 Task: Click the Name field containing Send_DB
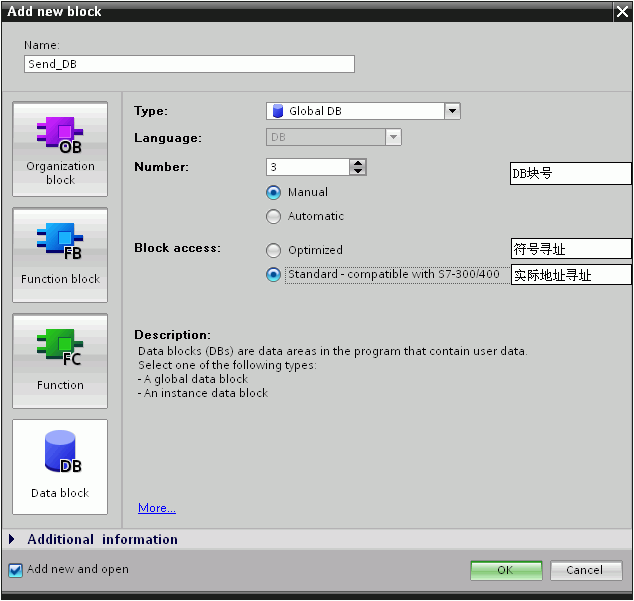(189, 64)
